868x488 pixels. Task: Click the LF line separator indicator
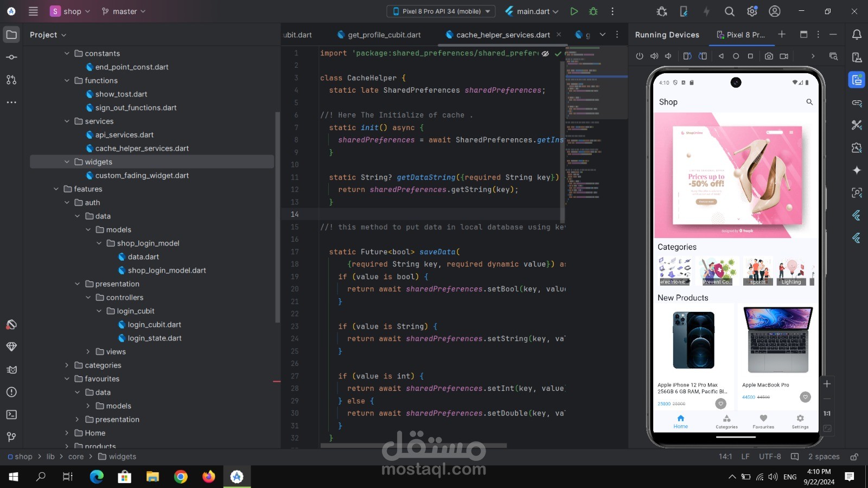[745, 457]
